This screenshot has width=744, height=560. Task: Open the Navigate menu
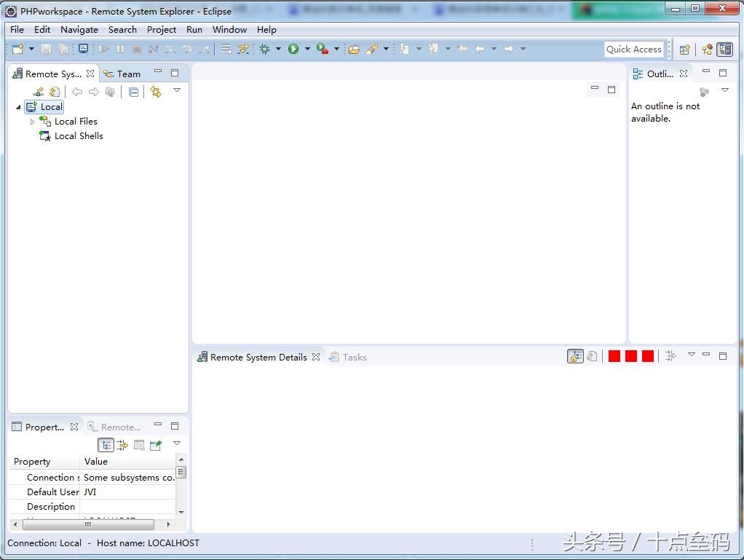tap(79, 30)
